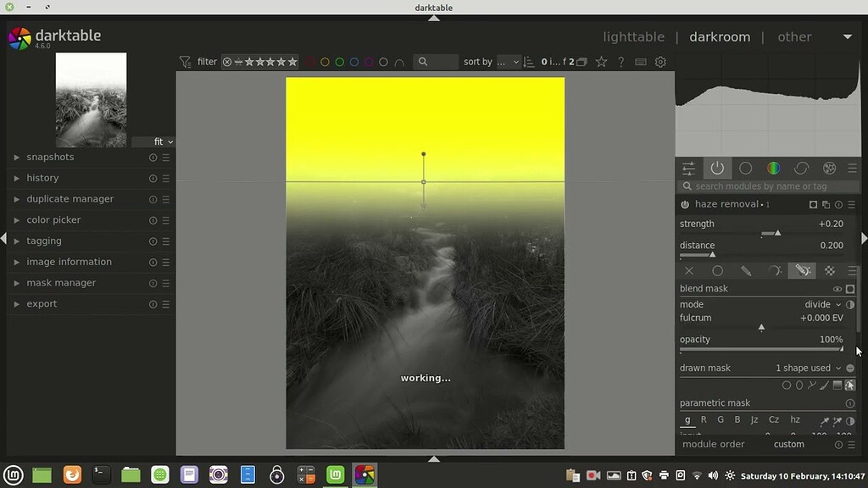Open global preferences gear icon
Image resolution: width=868 pixels, height=488 pixels.
tap(660, 62)
